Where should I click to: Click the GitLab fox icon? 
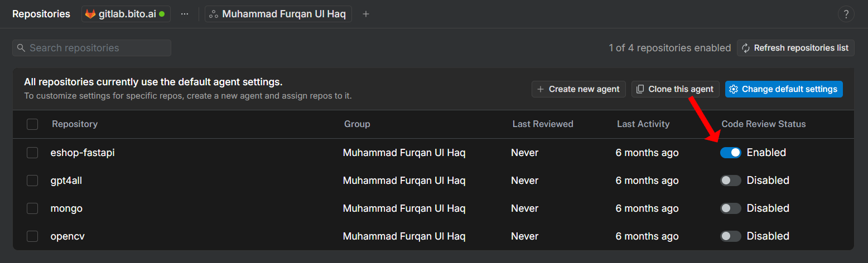[x=90, y=14]
